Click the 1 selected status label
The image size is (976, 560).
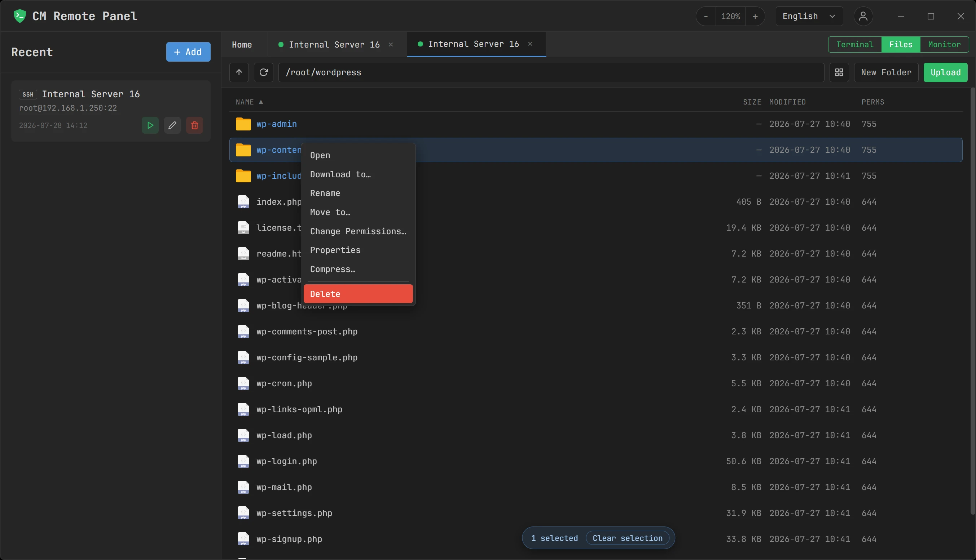pyautogui.click(x=554, y=538)
